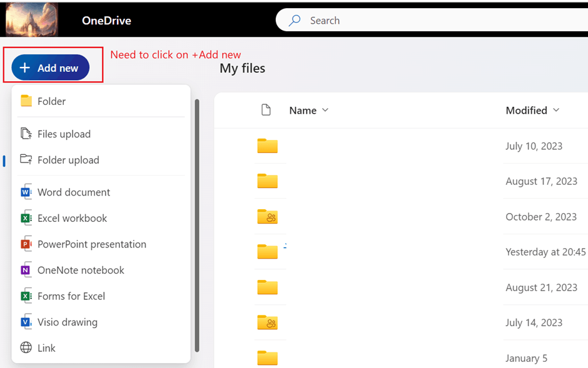Click the Files upload icon
Screen dimensions: 588x368
[x=26, y=133]
